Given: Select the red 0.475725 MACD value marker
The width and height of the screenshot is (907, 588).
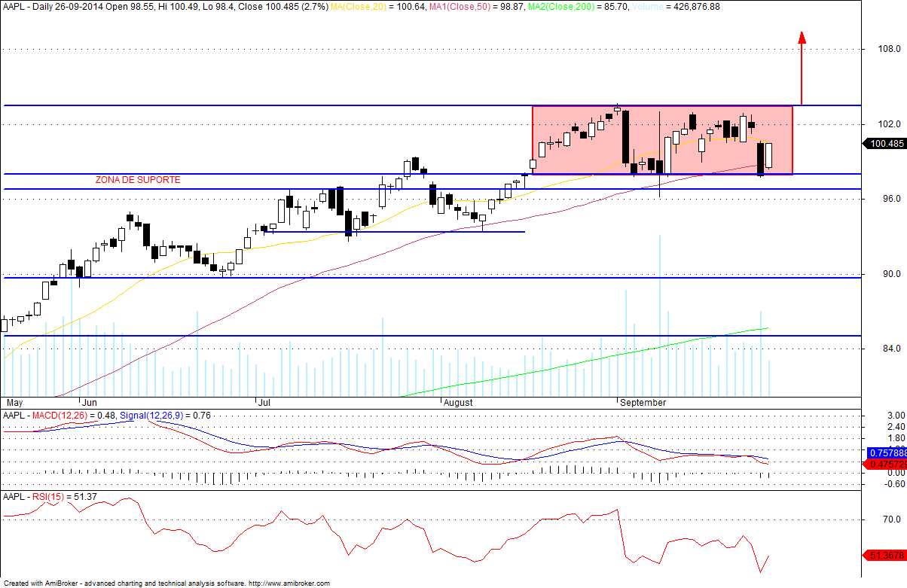Looking at the screenshot, I should point(885,465).
